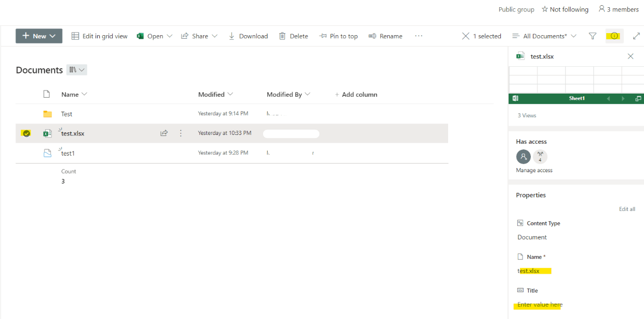Open test.xlsx row more actions menu
Image resolution: width=644 pixels, height=319 pixels.
[x=181, y=133]
